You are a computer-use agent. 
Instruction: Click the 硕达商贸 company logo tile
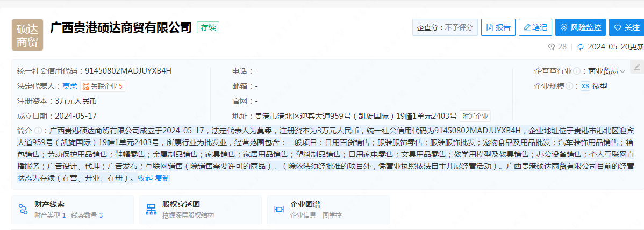tap(27, 35)
